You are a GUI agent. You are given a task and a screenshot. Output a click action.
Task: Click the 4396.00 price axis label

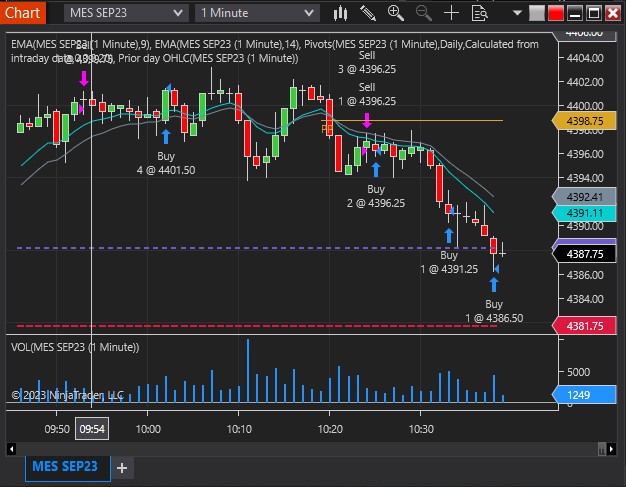585,154
